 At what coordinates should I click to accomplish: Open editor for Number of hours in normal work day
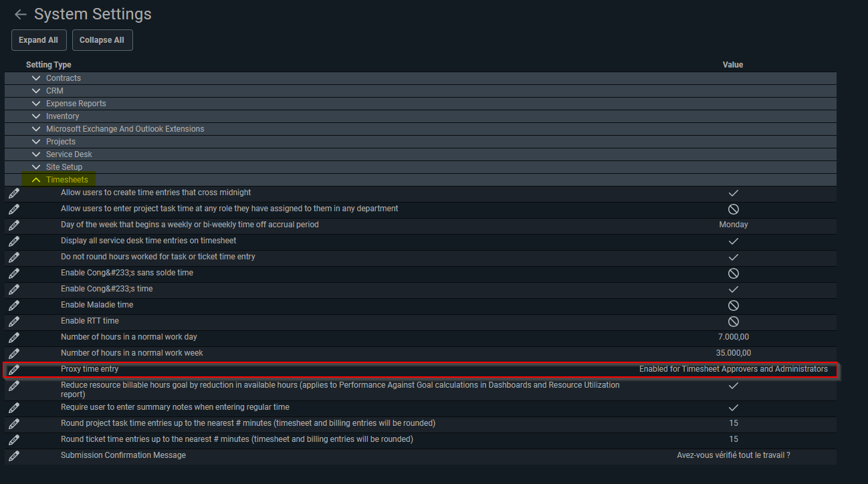click(x=14, y=338)
